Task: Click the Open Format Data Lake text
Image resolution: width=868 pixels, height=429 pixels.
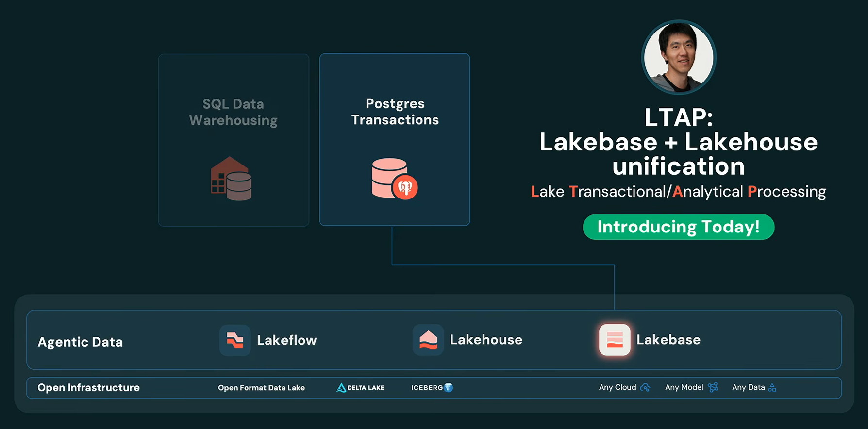Action: 261,388
